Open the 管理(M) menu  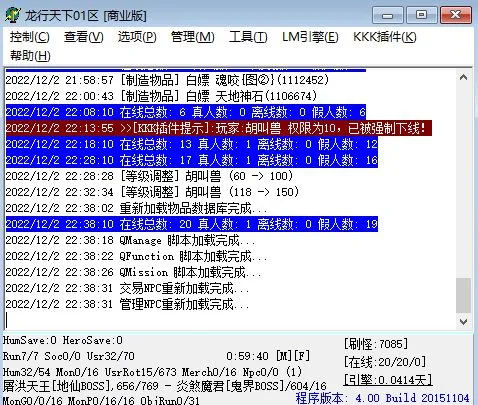pos(193,37)
